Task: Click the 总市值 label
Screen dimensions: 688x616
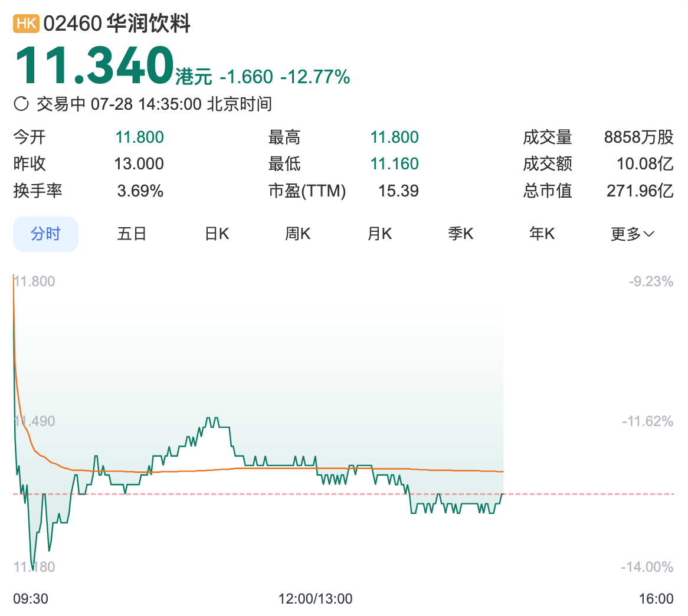Action: 548,191
